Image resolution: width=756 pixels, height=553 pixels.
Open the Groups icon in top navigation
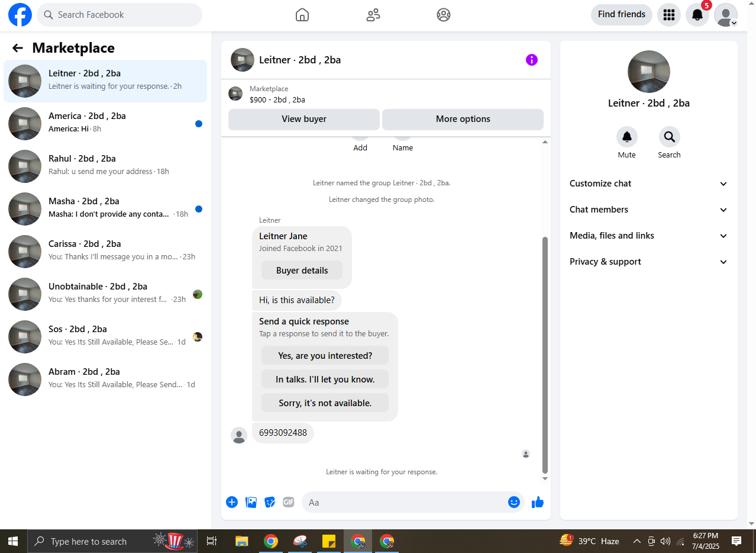point(444,15)
